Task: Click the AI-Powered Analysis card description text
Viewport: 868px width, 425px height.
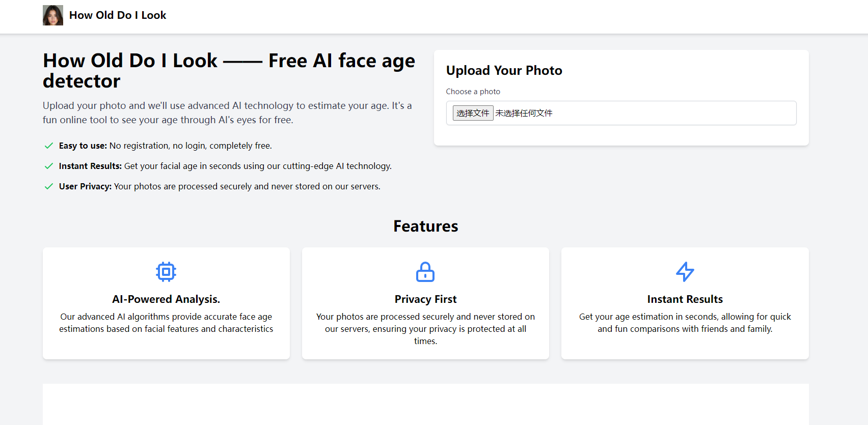Action: pos(166,323)
